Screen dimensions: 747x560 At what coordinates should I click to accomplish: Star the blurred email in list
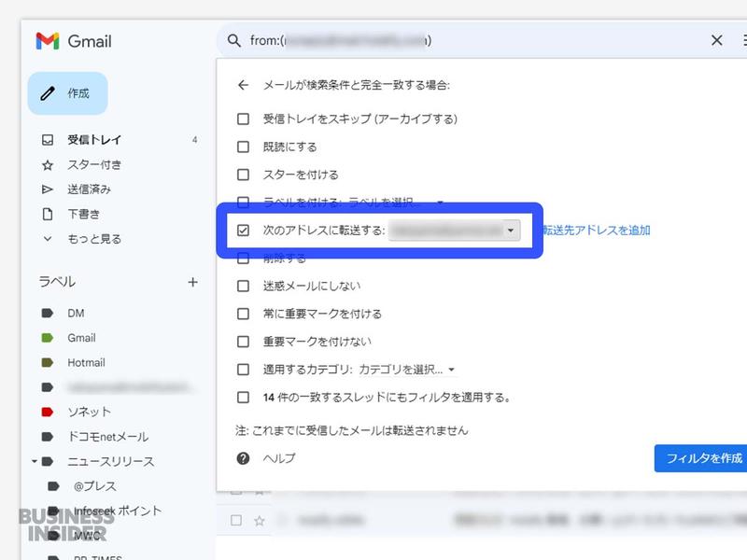coord(260,521)
